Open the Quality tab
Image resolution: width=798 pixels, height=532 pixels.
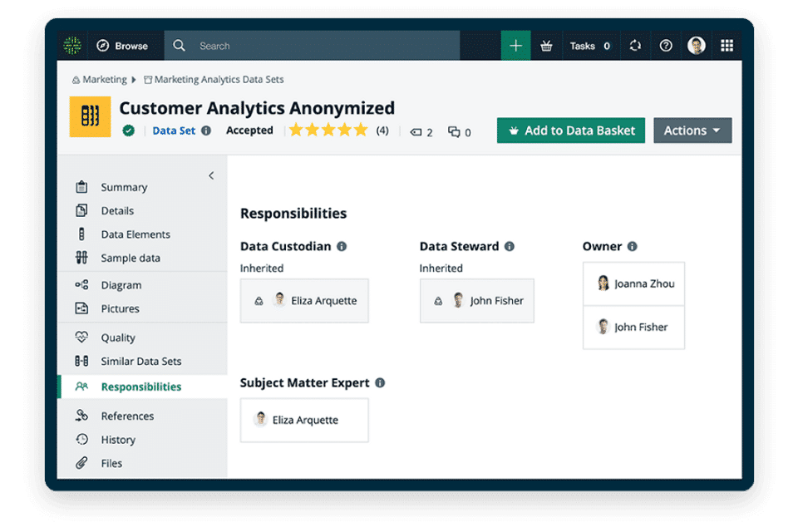click(118, 337)
